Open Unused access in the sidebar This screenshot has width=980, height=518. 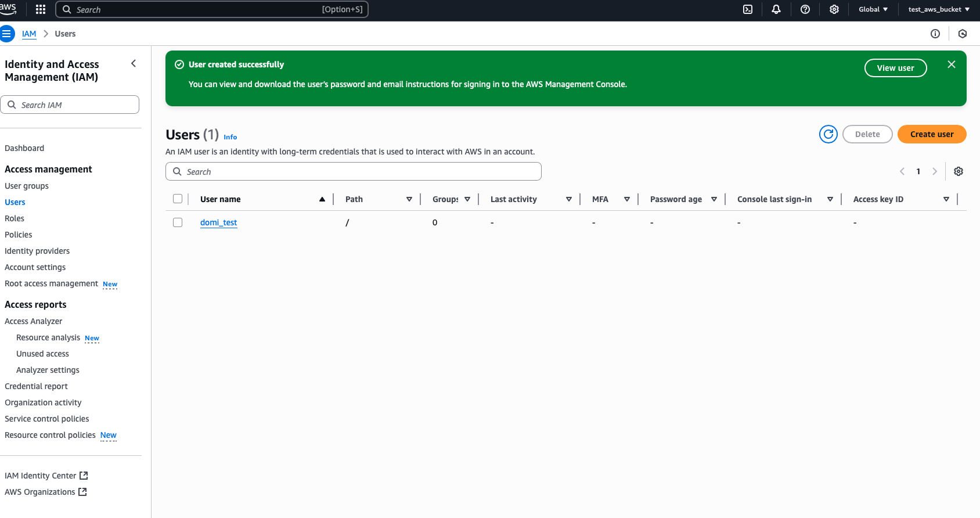42,354
